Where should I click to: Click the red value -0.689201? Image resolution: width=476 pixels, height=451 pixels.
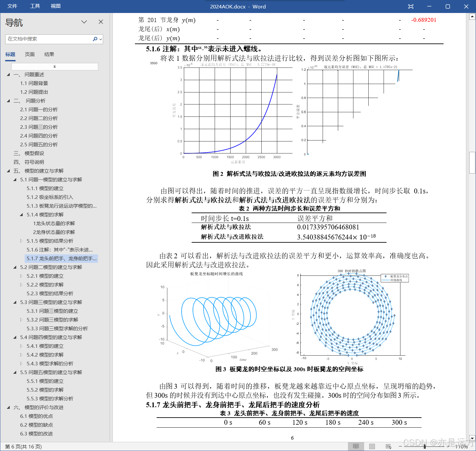pos(424,20)
